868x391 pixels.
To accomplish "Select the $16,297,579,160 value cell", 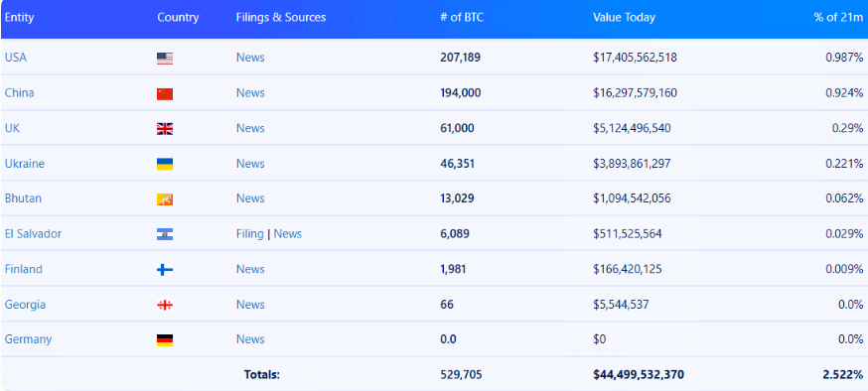I will (635, 92).
